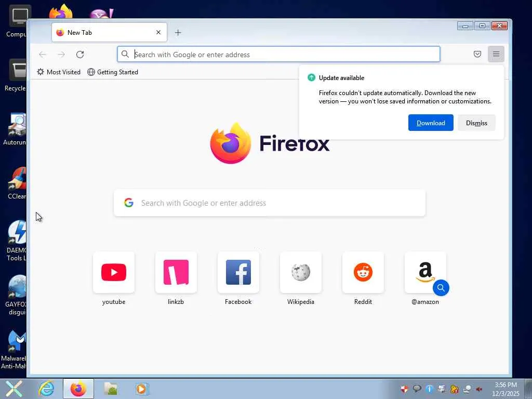Select the CCleaner desktop shortcut
The height and width of the screenshot is (399, 532).
click(x=17, y=183)
